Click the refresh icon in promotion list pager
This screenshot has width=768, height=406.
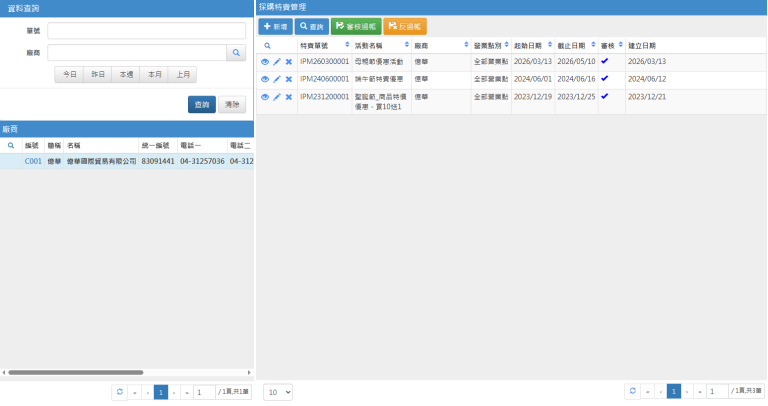click(633, 392)
